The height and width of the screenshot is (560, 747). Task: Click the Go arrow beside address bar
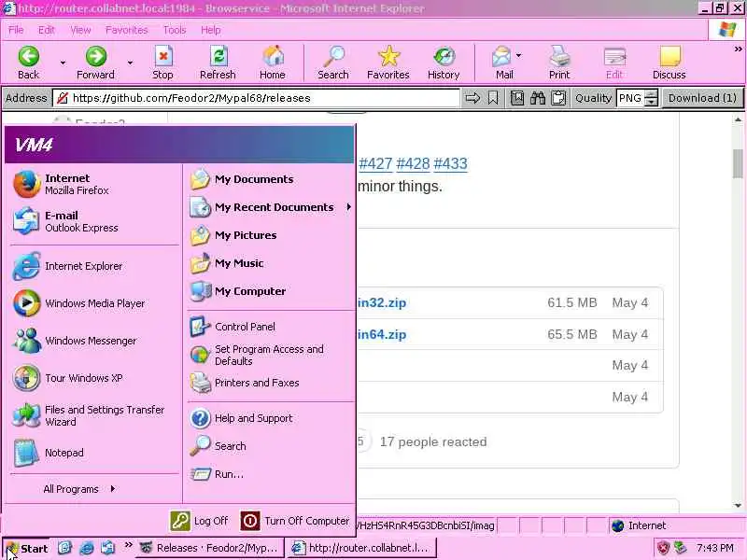pos(472,98)
